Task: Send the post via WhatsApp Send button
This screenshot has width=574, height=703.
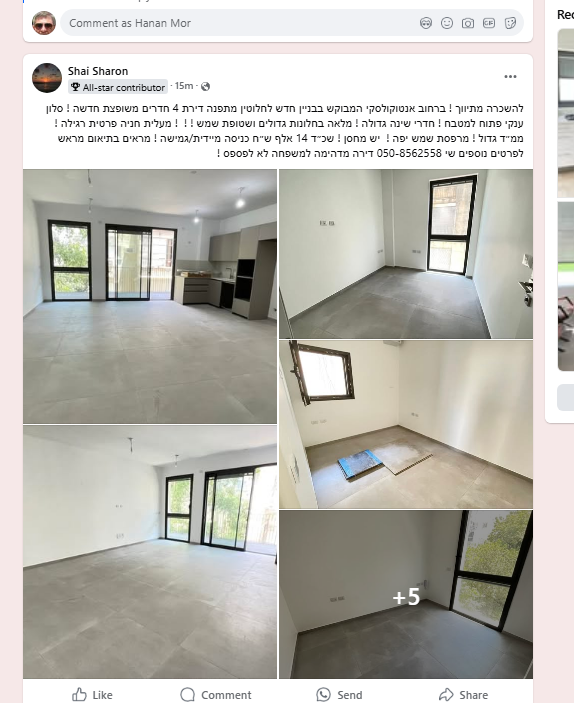Action: pos(339,694)
